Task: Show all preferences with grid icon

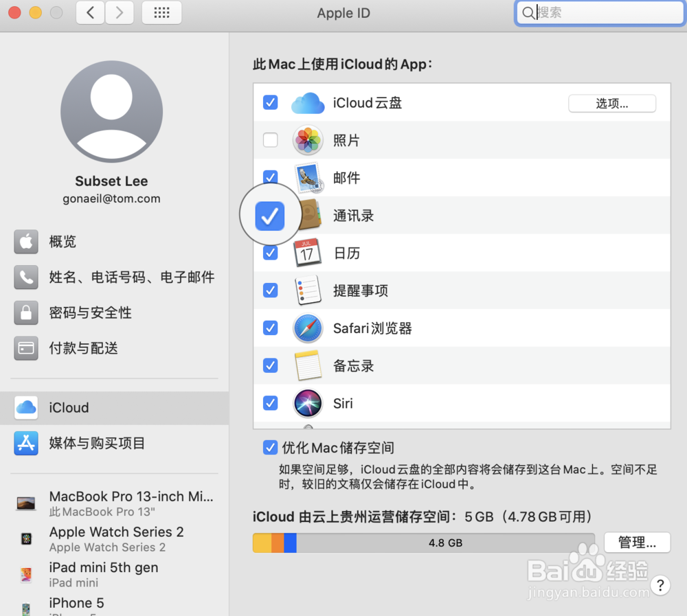Action: click(x=161, y=13)
